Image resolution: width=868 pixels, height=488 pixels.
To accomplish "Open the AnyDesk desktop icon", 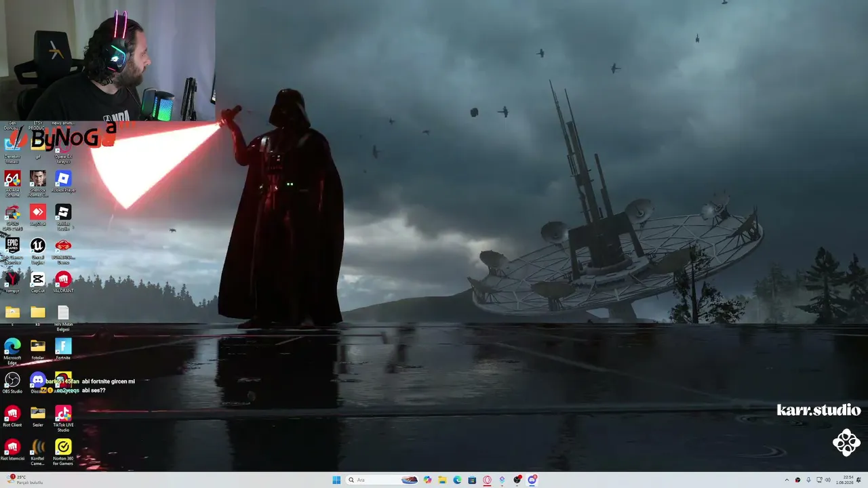I will pos(38,215).
